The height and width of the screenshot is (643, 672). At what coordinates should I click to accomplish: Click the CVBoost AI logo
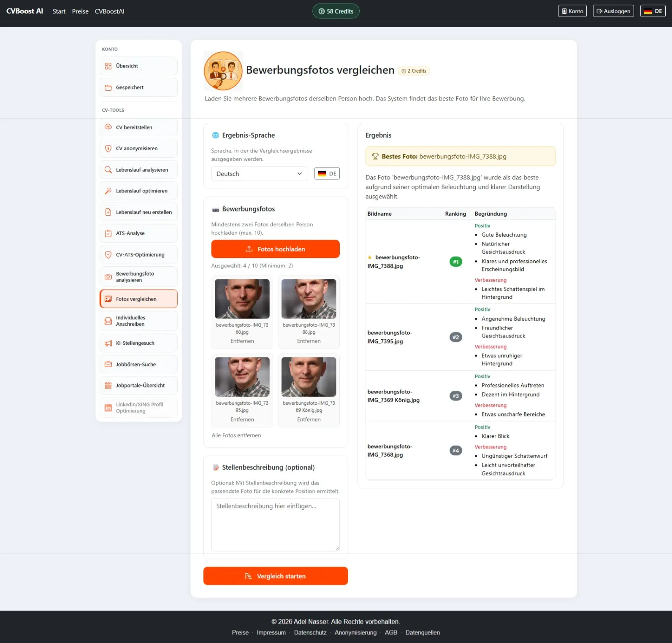pyautogui.click(x=24, y=11)
